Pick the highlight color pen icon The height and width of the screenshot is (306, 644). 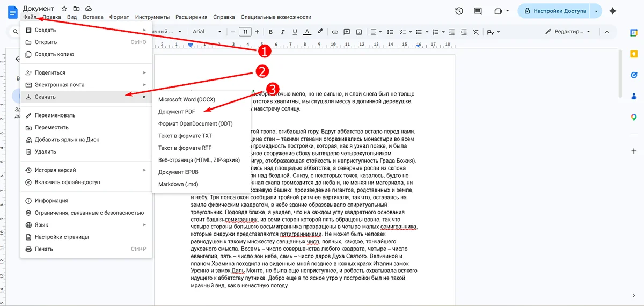click(x=320, y=32)
